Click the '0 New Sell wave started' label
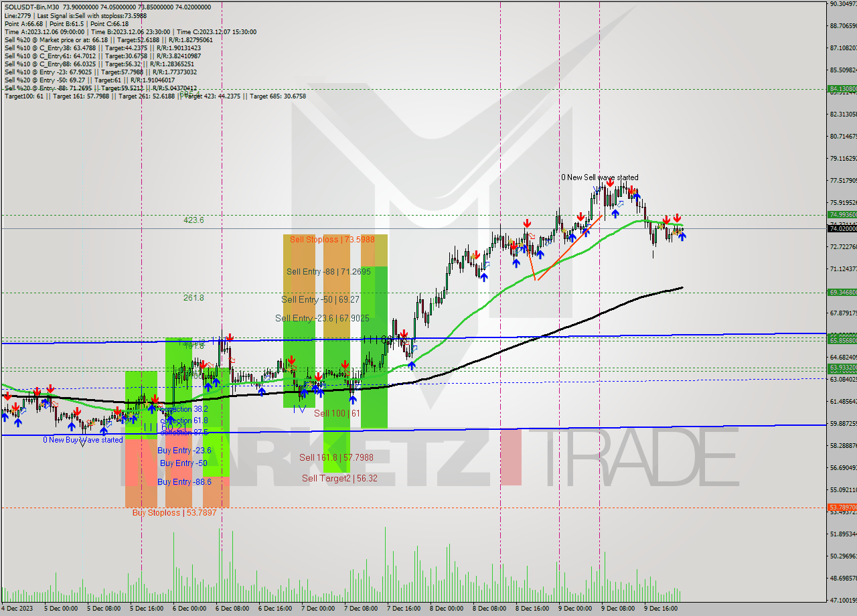 tap(599, 177)
